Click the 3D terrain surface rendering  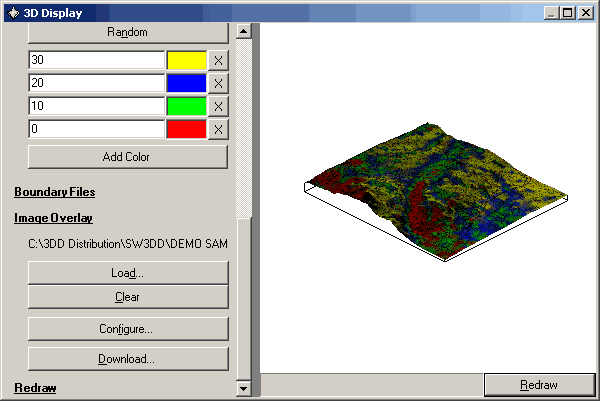coord(436,191)
